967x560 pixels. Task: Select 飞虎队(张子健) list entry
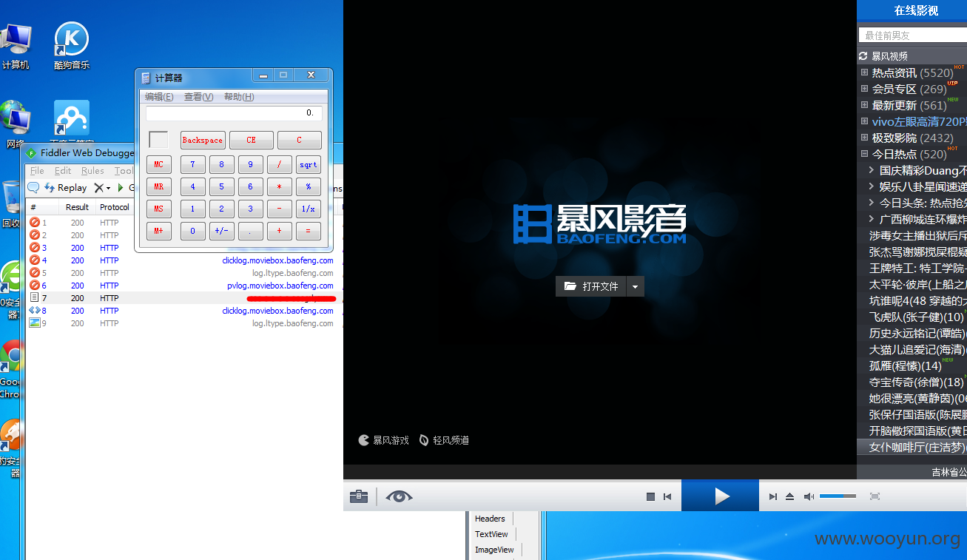coord(916,317)
